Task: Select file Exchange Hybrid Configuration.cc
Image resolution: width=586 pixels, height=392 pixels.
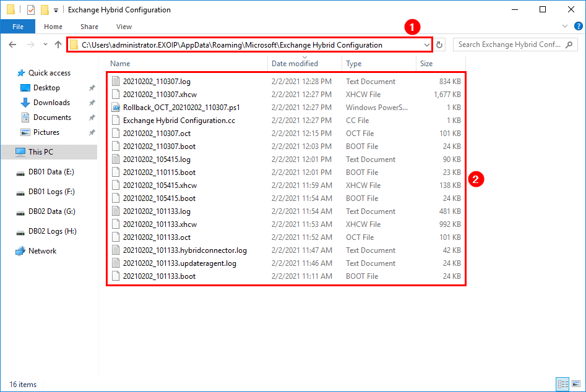Action: pyautogui.click(x=179, y=121)
